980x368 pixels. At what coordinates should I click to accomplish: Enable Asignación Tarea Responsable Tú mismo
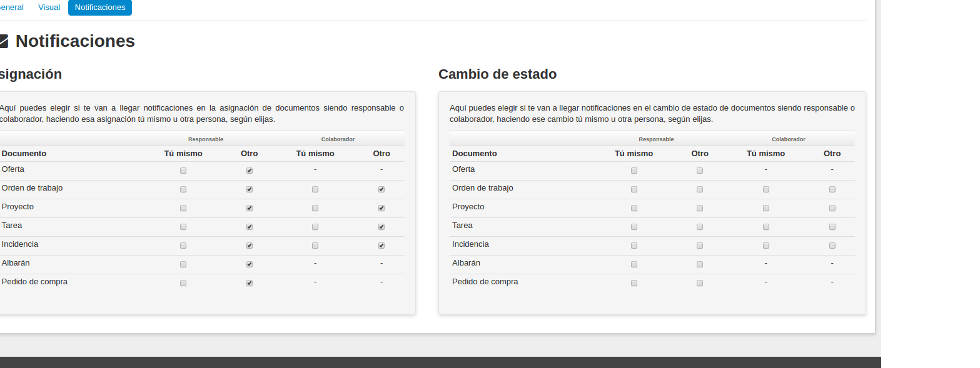tap(183, 227)
